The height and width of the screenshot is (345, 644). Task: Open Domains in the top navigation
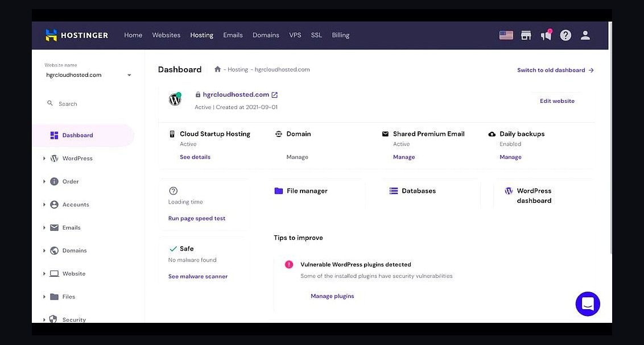266,35
